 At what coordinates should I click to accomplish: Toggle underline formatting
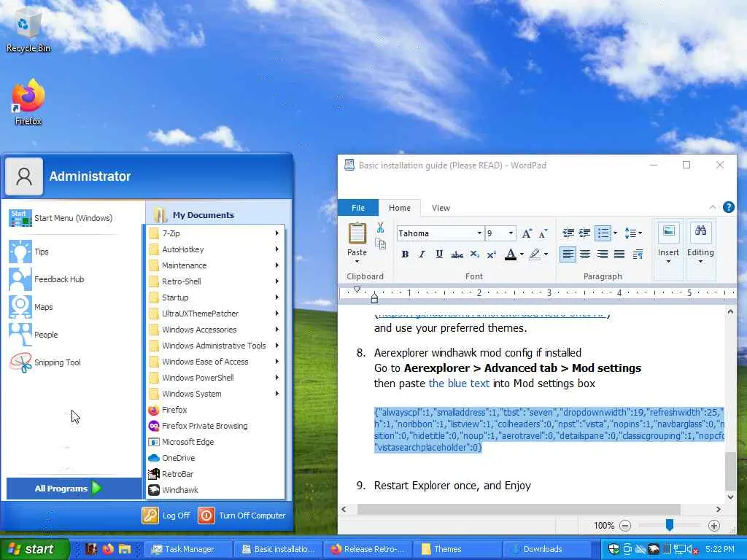[439, 254]
